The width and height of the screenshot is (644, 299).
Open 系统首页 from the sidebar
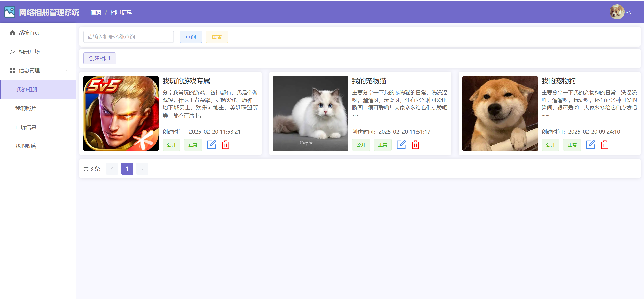click(29, 33)
